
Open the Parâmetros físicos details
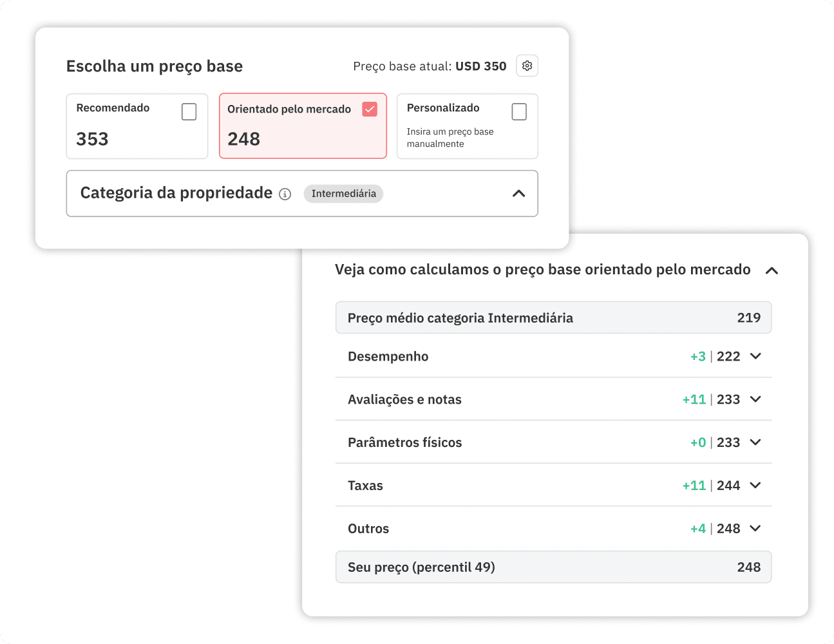coord(755,442)
